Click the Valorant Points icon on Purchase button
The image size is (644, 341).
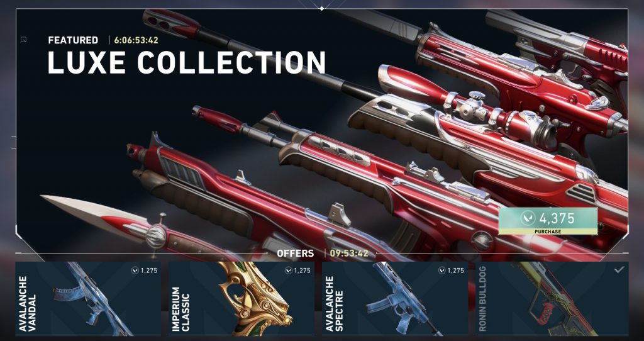(x=528, y=218)
